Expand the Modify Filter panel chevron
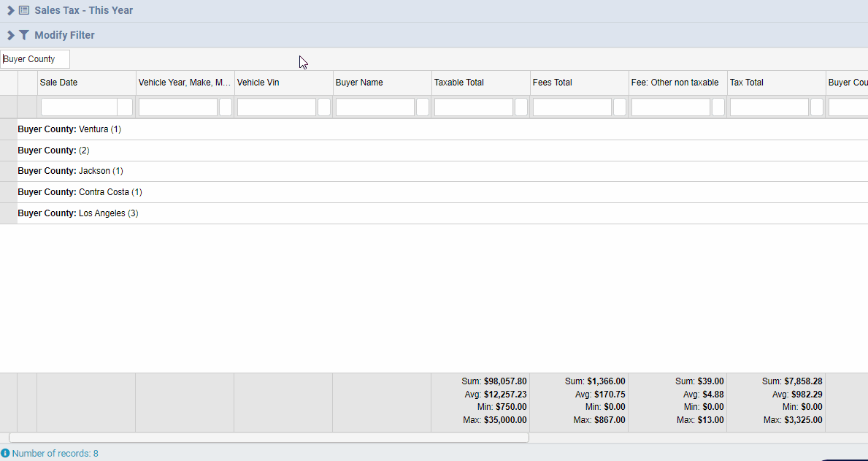Screen dimensions: 868x461 (10, 35)
